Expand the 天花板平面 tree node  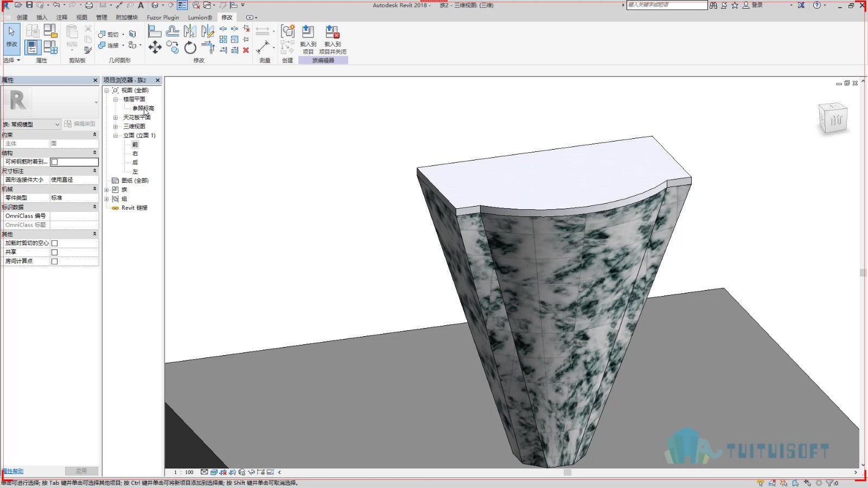(x=115, y=117)
